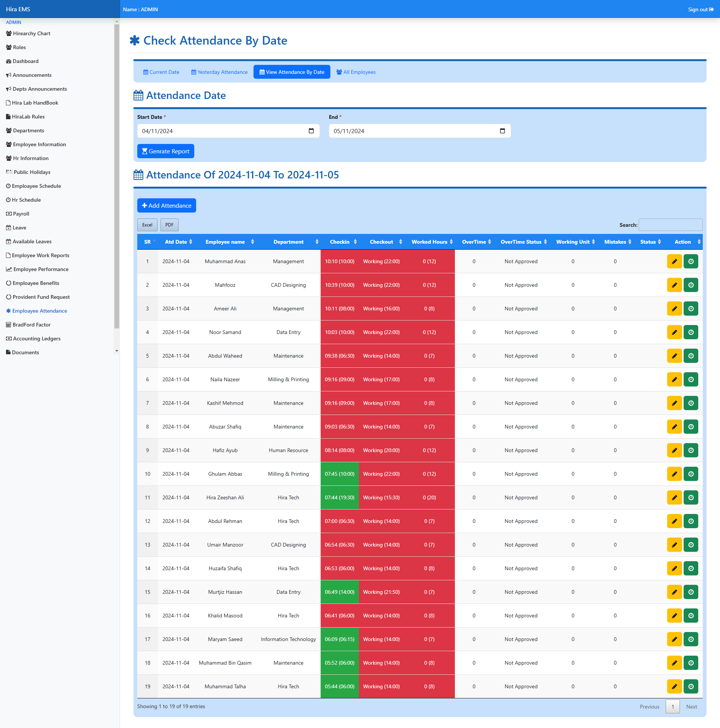
Task: Go to Previous page of entries
Action: tap(649, 707)
